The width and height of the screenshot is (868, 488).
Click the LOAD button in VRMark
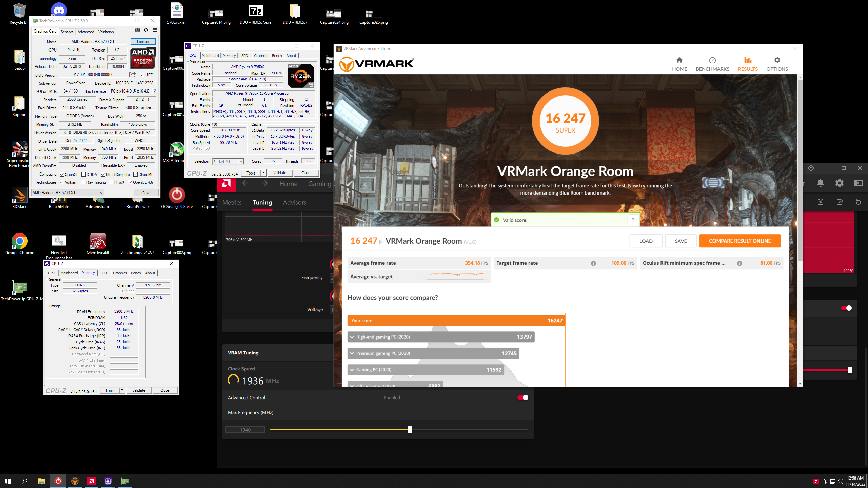(646, 241)
